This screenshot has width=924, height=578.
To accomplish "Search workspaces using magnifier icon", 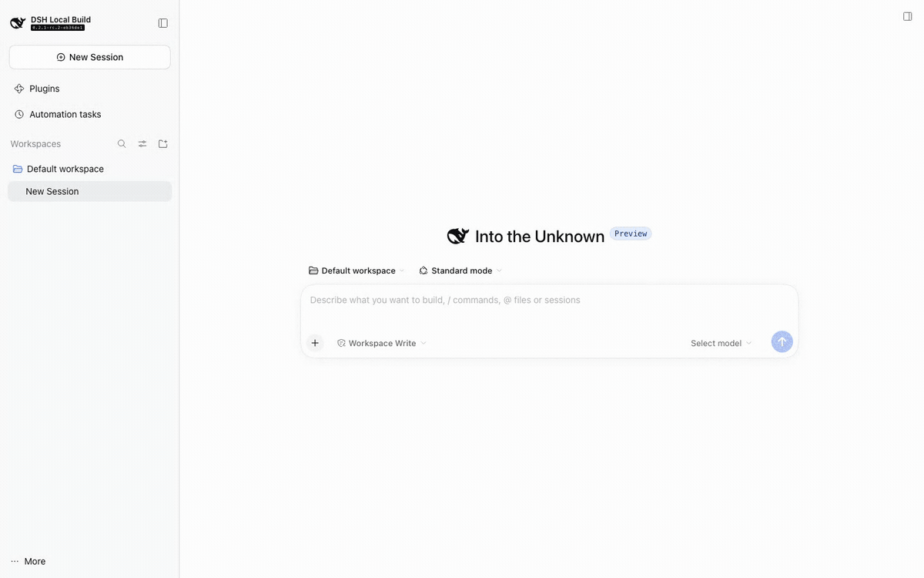I will 122,144.
